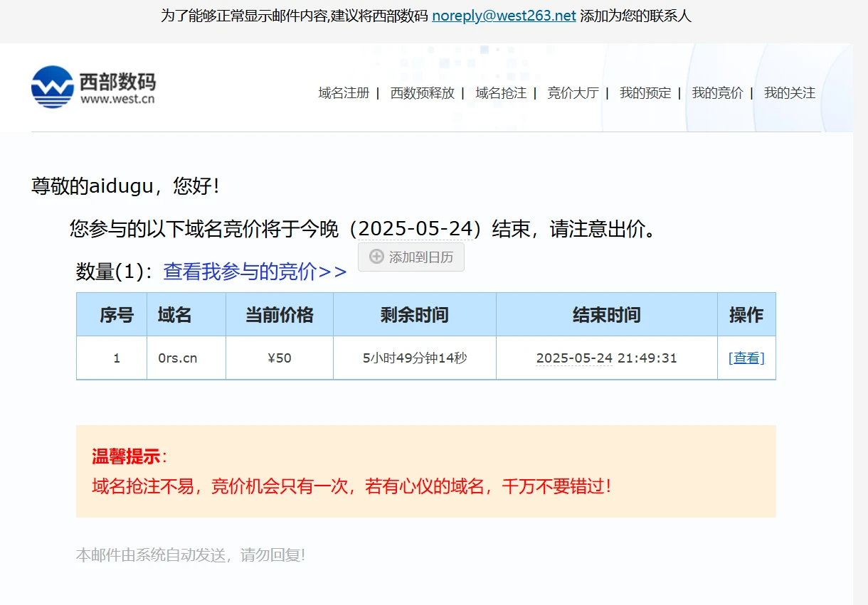Click the ¥50 current price cell
Screen dimensions: 868x605
(x=279, y=358)
